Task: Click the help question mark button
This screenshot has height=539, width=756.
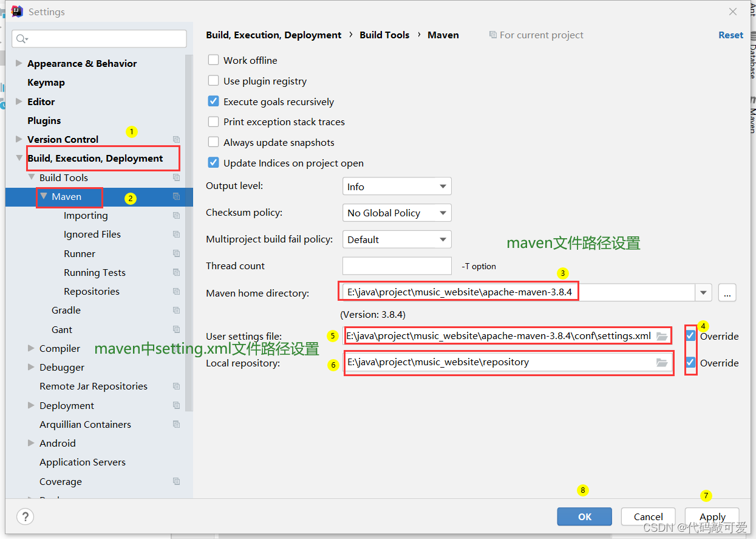Action: pos(25,517)
